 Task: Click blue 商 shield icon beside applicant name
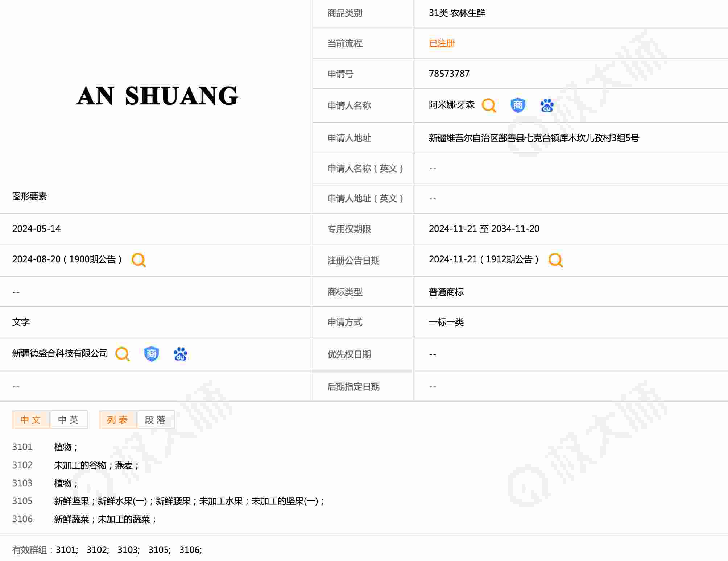[x=518, y=105]
